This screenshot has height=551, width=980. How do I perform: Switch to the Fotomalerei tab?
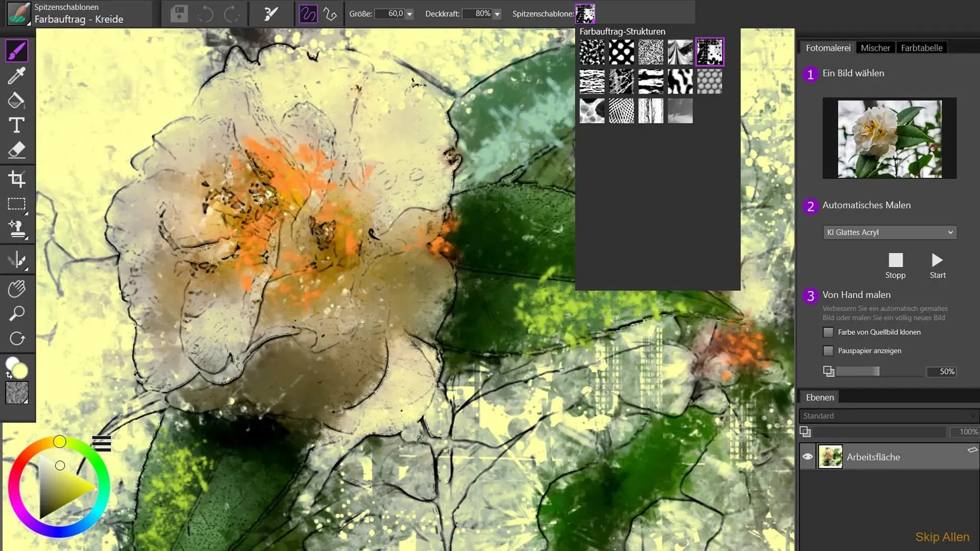point(828,48)
